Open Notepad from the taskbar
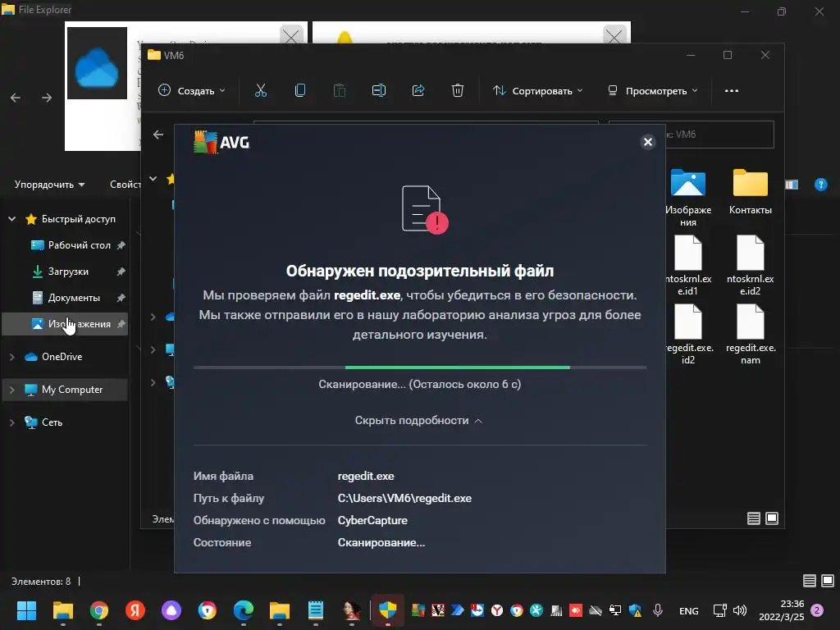This screenshot has height=630, width=840. click(x=316, y=610)
